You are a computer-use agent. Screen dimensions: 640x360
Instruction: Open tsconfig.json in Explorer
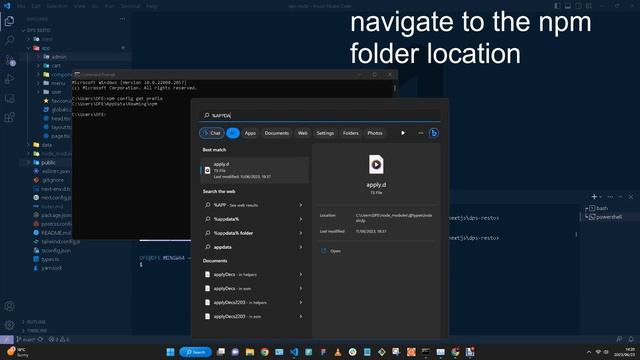(x=56, y=251)
